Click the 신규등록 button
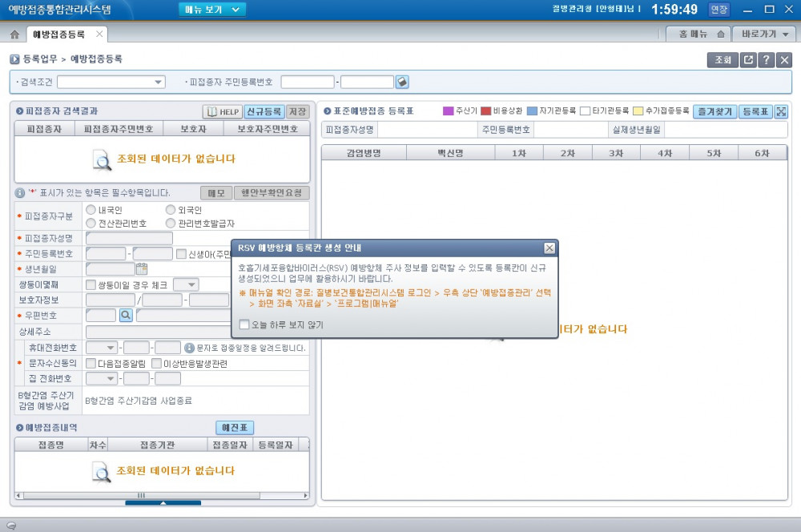Screen dimensions: 801x532 (264, 112)
